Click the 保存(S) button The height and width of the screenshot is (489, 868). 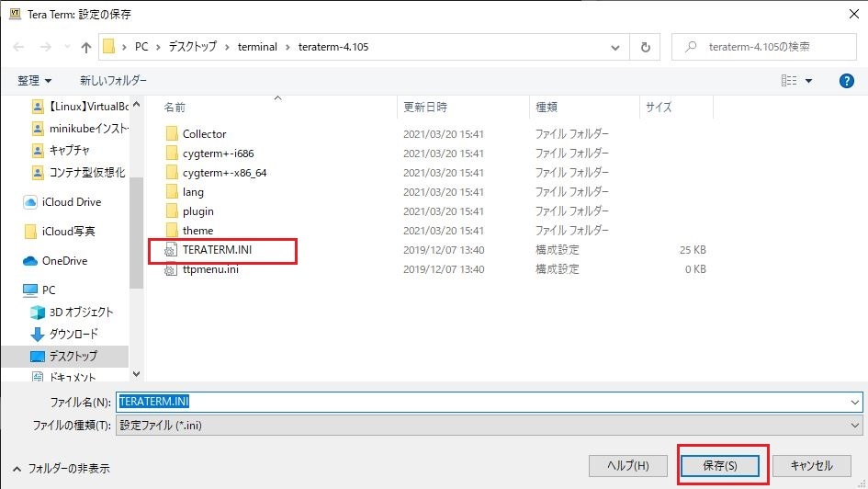pyautogui.click(x=719, y=466)
